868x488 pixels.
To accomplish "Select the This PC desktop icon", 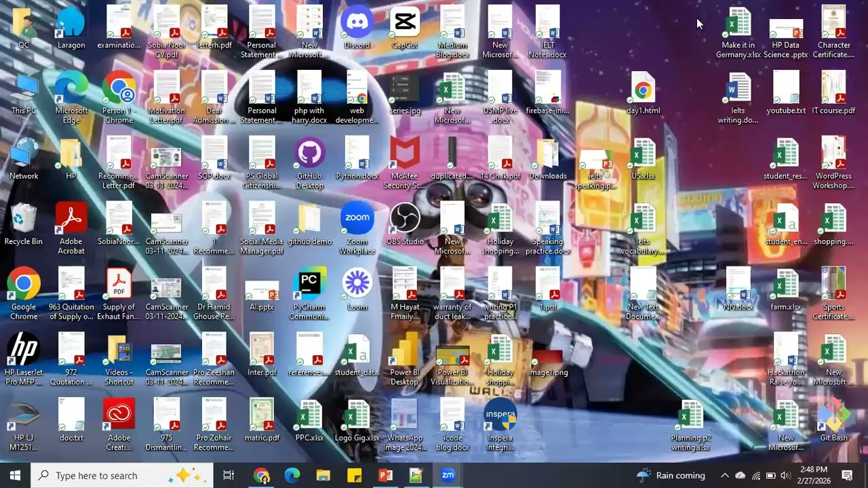I will coord(24,94).
